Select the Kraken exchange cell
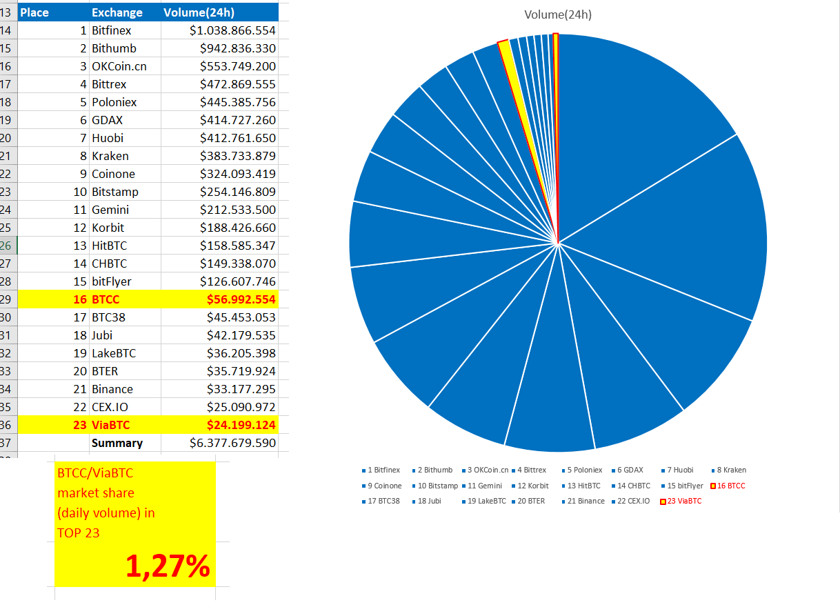The height and width of the screenshot is (616, 840). click(x=125, y=156)
